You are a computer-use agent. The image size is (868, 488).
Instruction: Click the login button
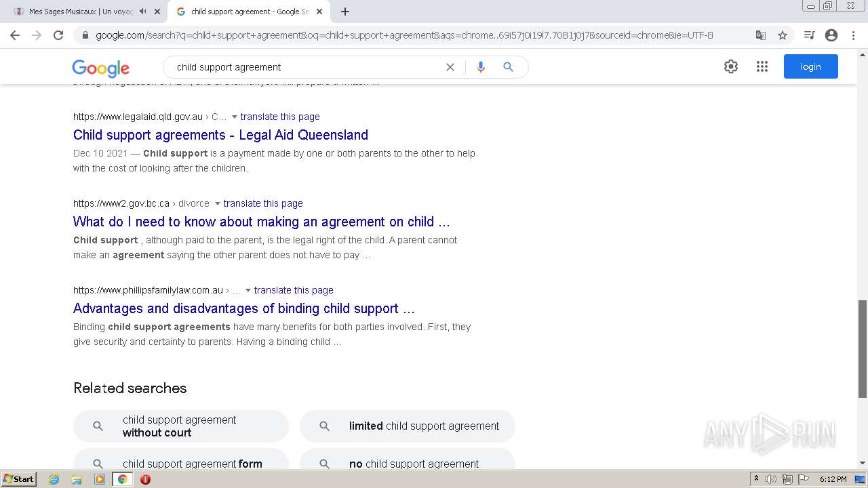pos(810,66)
